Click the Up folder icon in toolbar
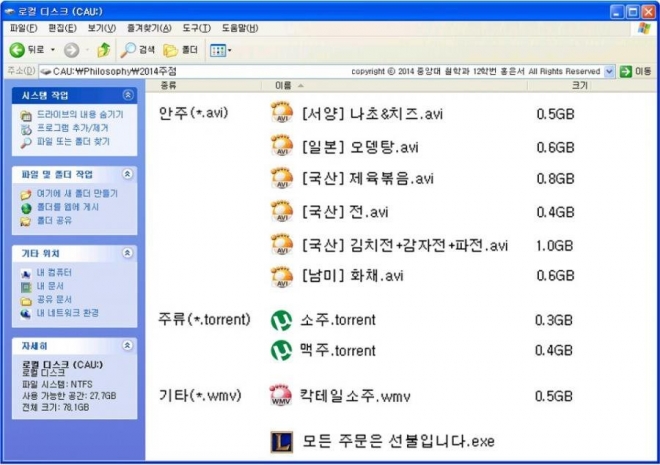 [102, 49]
